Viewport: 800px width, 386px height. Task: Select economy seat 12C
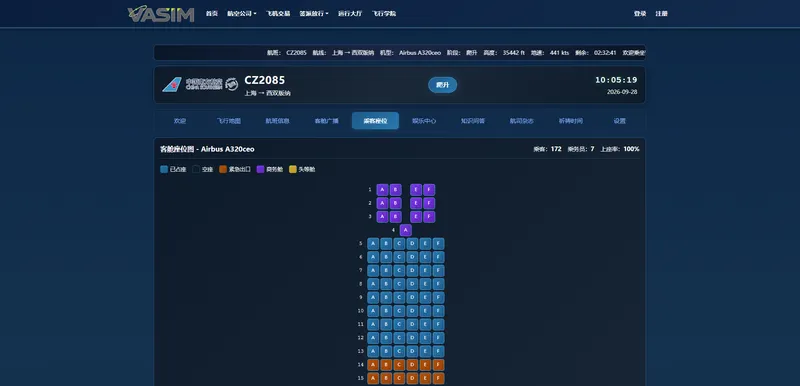tap(399, 338)
